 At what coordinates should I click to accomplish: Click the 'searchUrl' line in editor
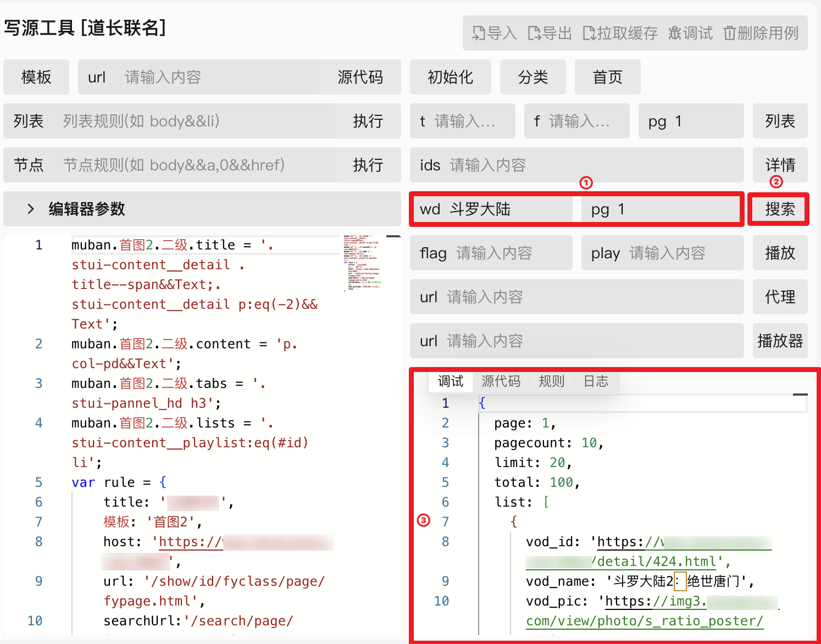[x=198, y=621]
